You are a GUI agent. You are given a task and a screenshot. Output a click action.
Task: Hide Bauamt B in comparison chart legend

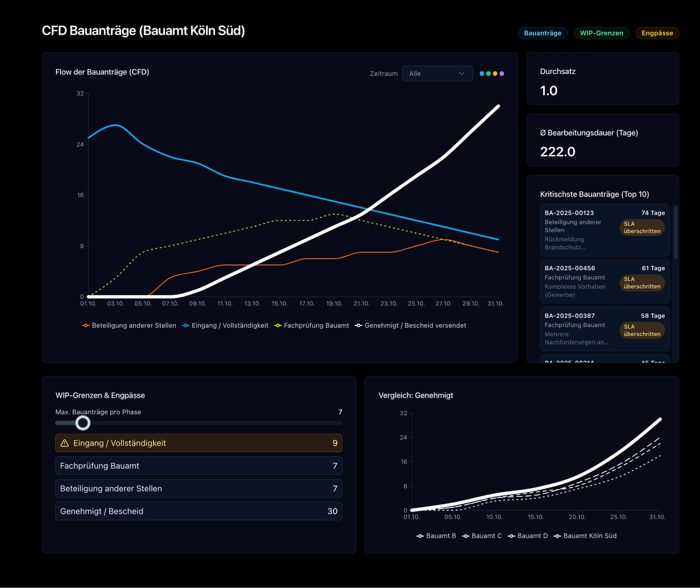click(436, 536)
